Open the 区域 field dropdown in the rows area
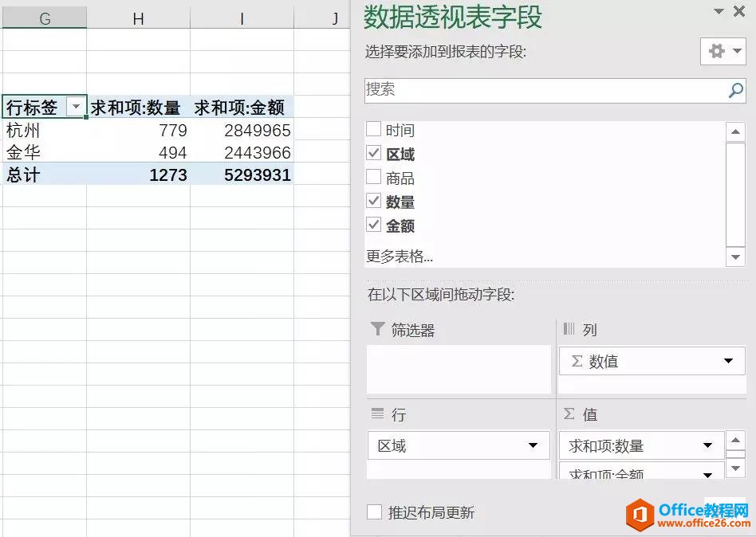Viewport: 756px width, 537px height. click(x=534, y=445)
